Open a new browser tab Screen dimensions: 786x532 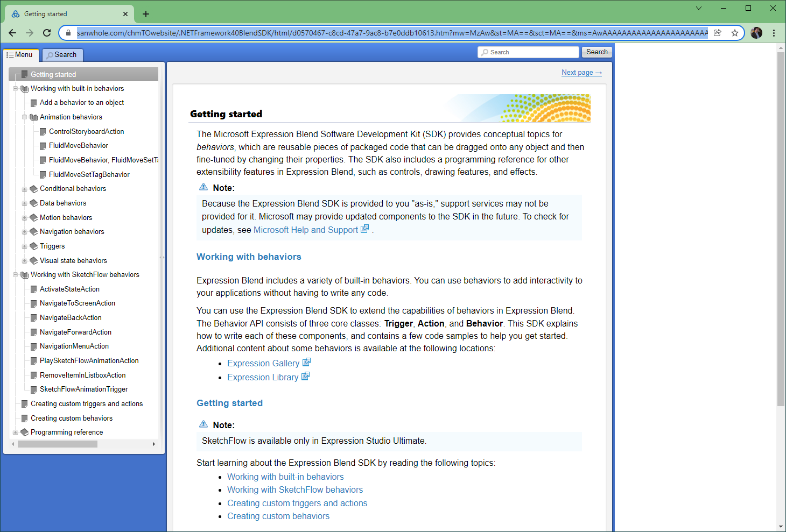tap(146, 14)
